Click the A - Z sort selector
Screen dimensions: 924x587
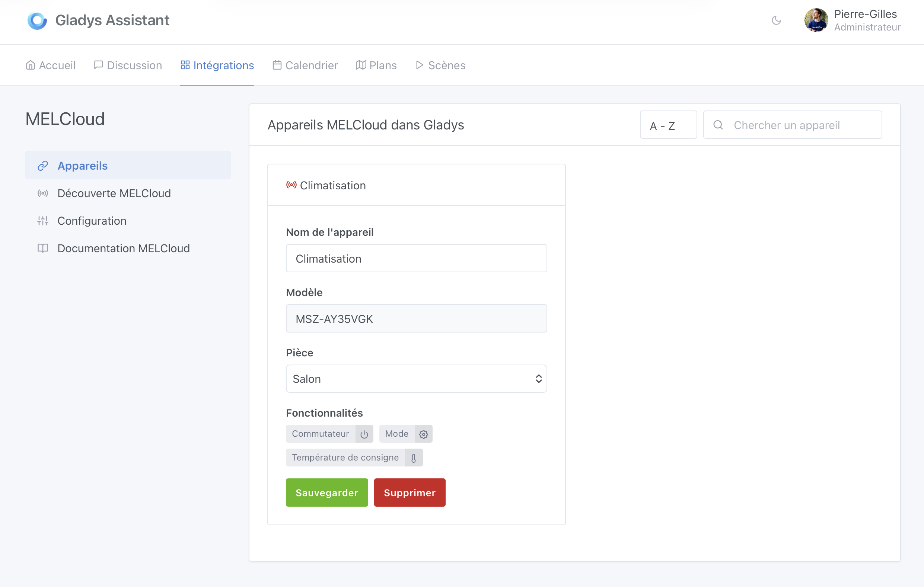(668, 125)
